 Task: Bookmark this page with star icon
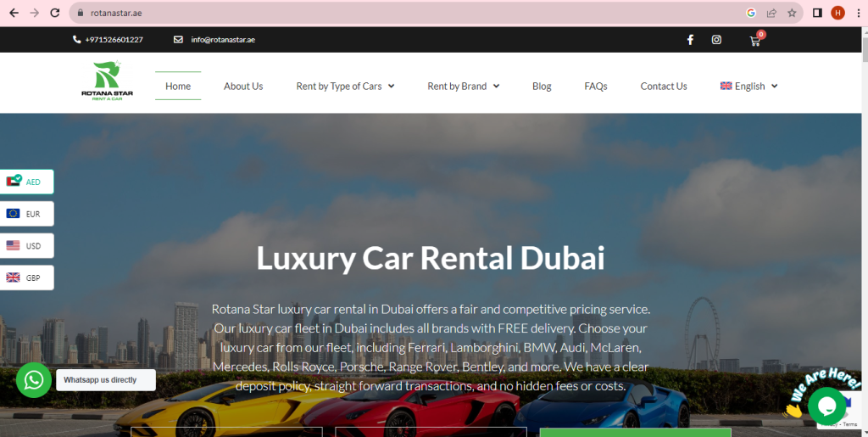[x=792, y=13]
